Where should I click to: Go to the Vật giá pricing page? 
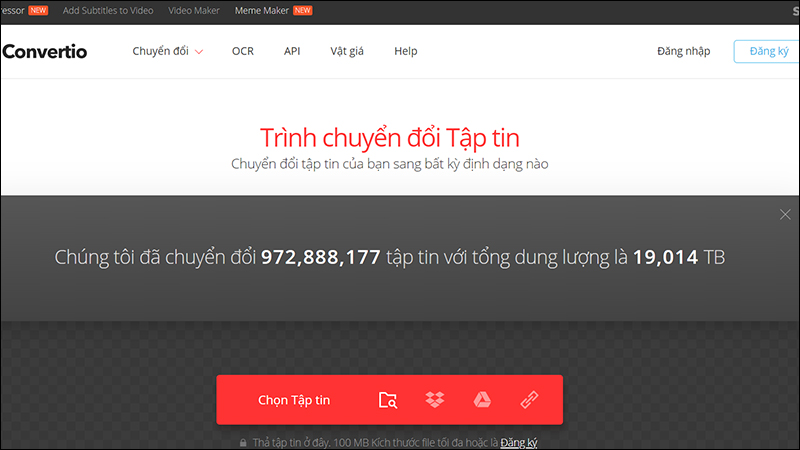coord(347,51)
